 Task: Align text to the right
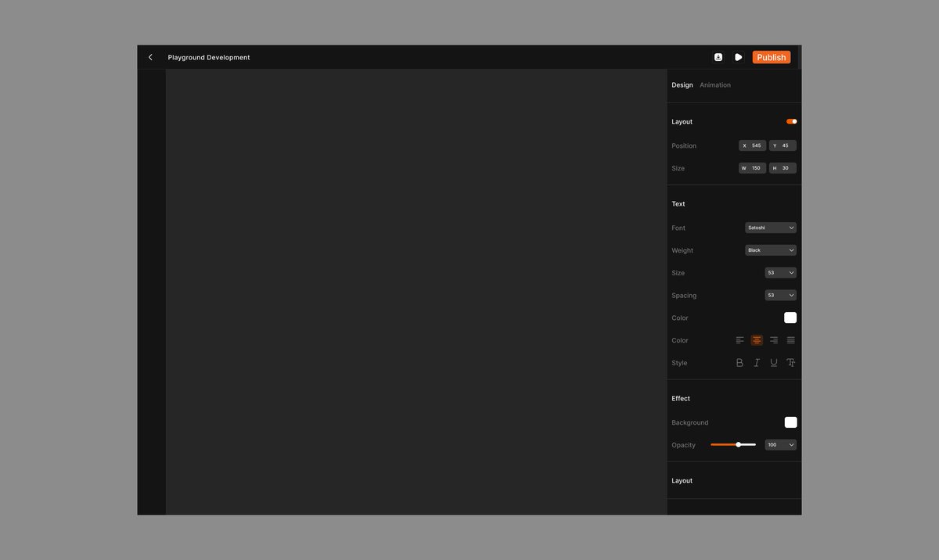tap(774, 340)
